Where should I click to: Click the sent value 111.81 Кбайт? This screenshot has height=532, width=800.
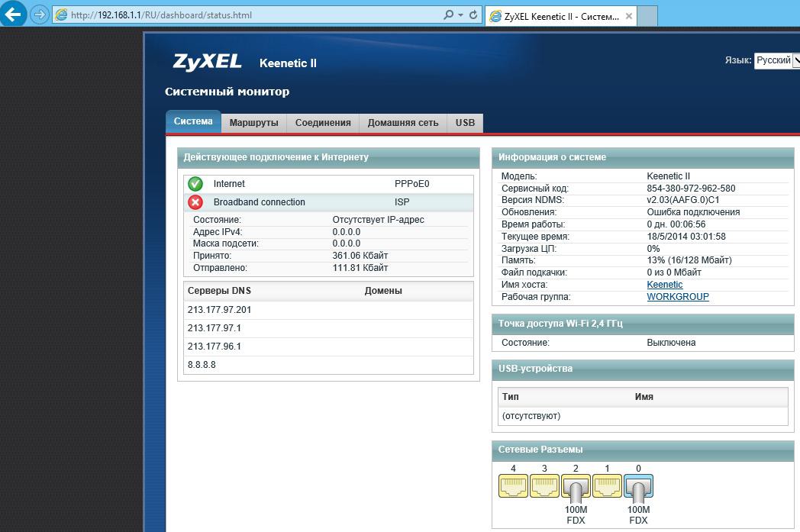click(360, 268)
